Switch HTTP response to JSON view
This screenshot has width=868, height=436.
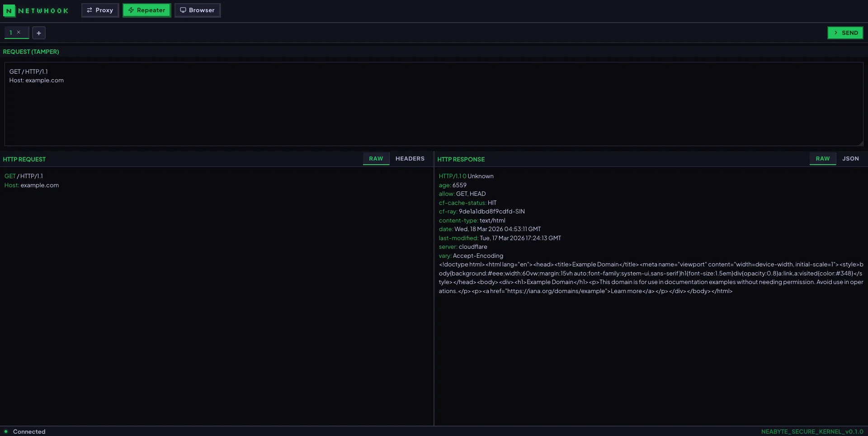pyautogui.click(x=850, y=159)
